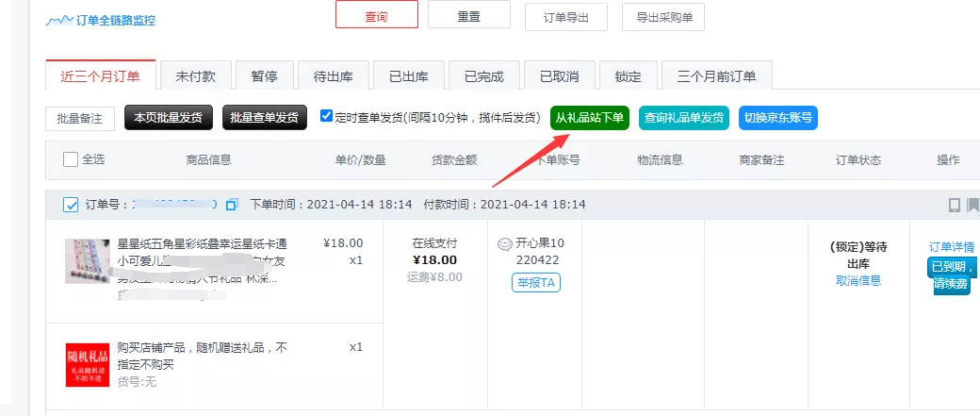Screen dimensions: 980x416
Task: Click the copy order number icon
Action: [232, 205]
